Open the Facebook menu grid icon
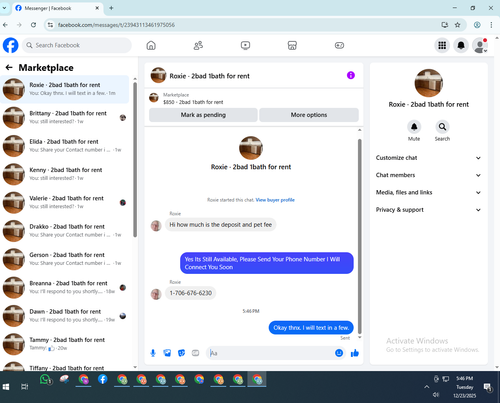The width and height of the screenshot is (500, 403). (x=442, y=45)
